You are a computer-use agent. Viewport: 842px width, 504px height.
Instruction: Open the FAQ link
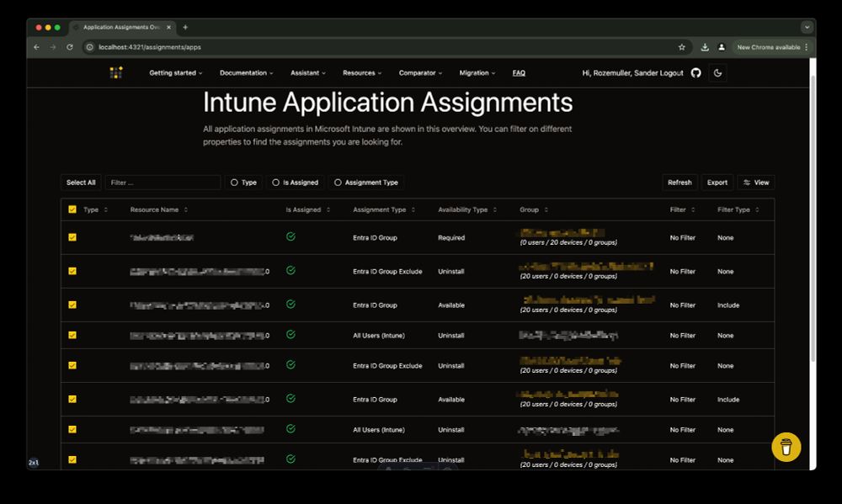(519, 73)
